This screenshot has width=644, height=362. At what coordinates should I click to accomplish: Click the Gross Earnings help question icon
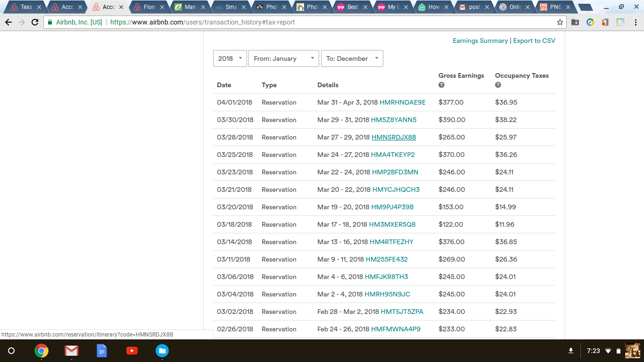click(441, 85)
